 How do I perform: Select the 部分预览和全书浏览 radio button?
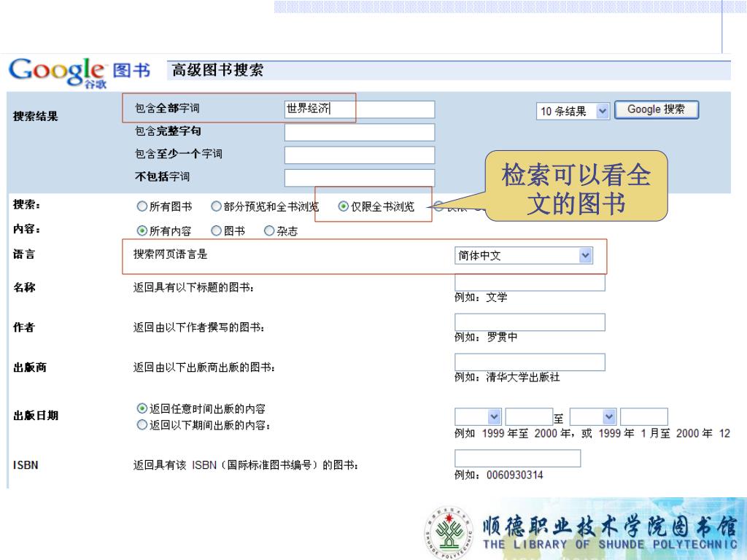click(x=216, y=206)
